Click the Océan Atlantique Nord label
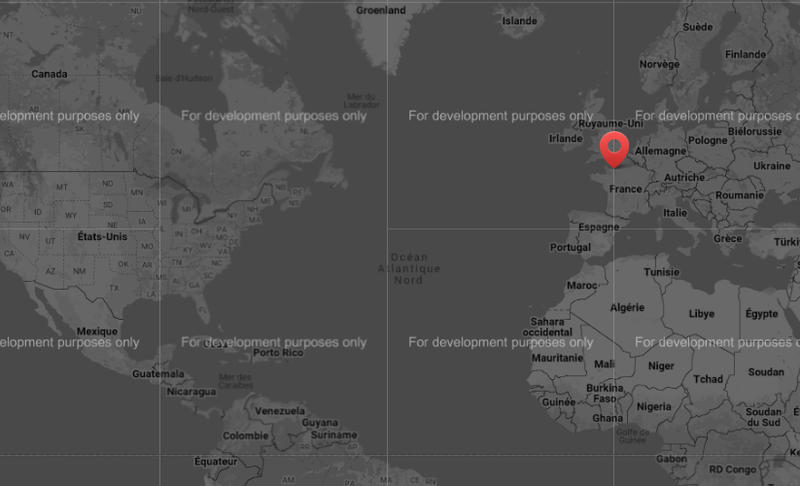This screenshot has width=800, height=486. 408,269
